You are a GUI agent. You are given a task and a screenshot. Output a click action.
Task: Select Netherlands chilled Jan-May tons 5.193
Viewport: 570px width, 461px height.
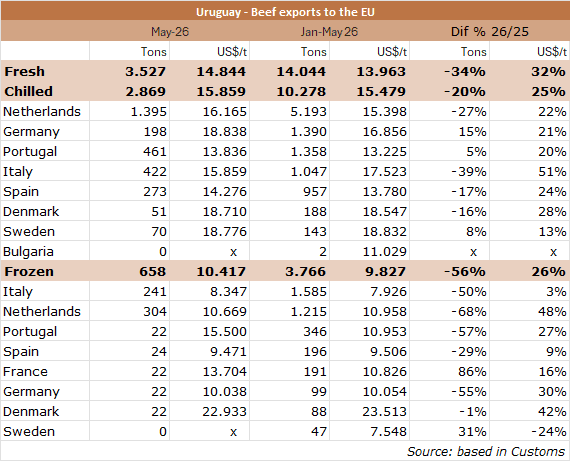pyautogui.click(x=308, y=111)
